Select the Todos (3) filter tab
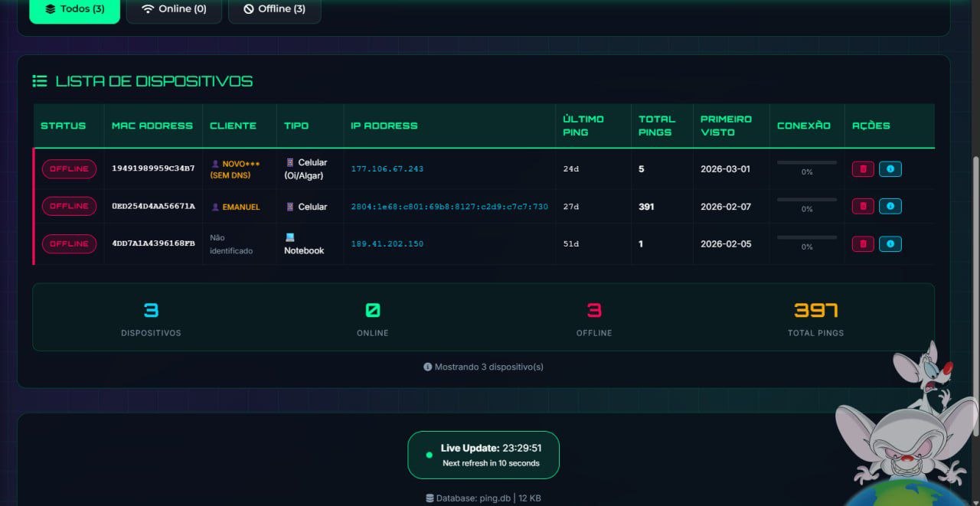980x506 pixels. coord(75,9)
